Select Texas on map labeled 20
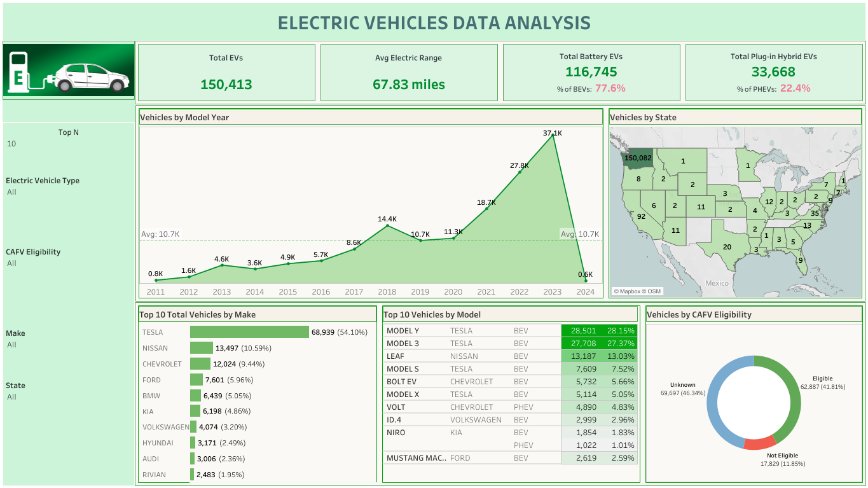The image size is (868, 488). pyautogui.click(x=727, y=247)
